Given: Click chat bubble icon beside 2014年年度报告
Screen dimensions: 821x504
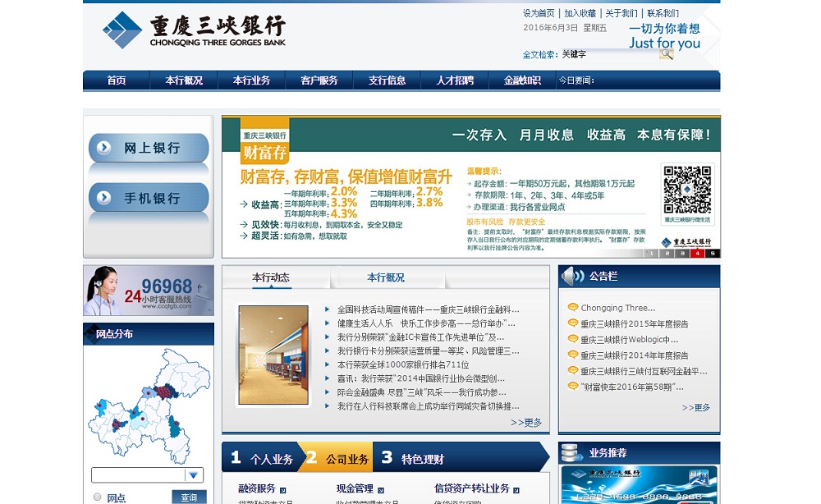Looking at the screenshot, I should pyautogui.click(x=573, y=355).
